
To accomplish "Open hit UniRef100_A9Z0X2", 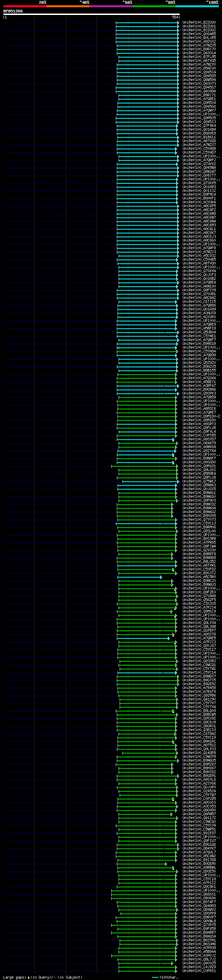I will (x=199, y=41).
